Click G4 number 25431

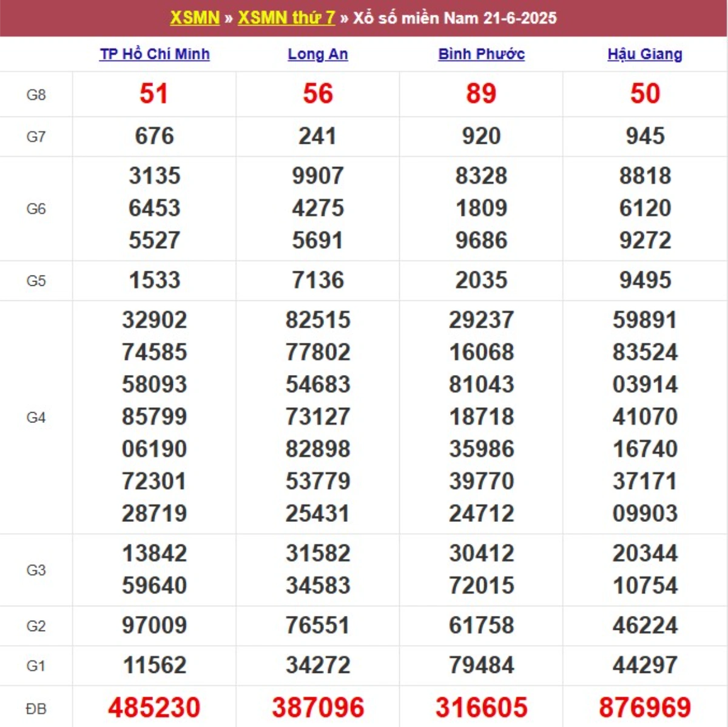point(318,513)
